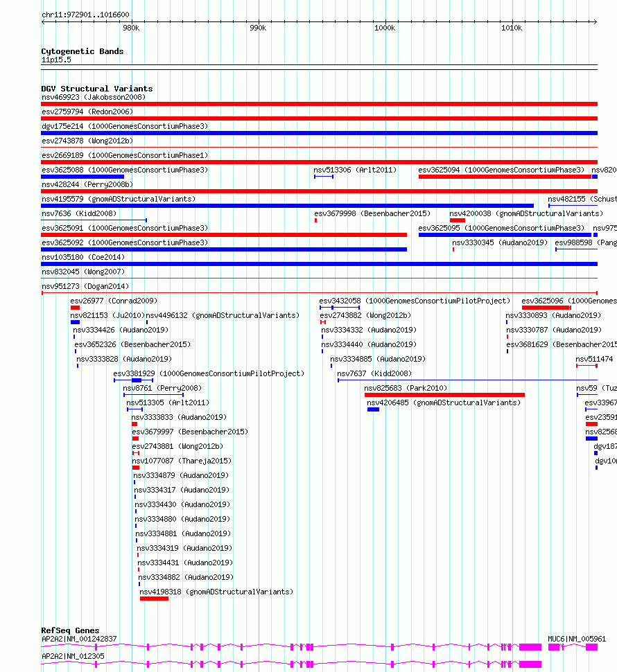Click nsv4195579 (gnomADStructuralVariants) label
Screen dimensions: 617x672
119,200
